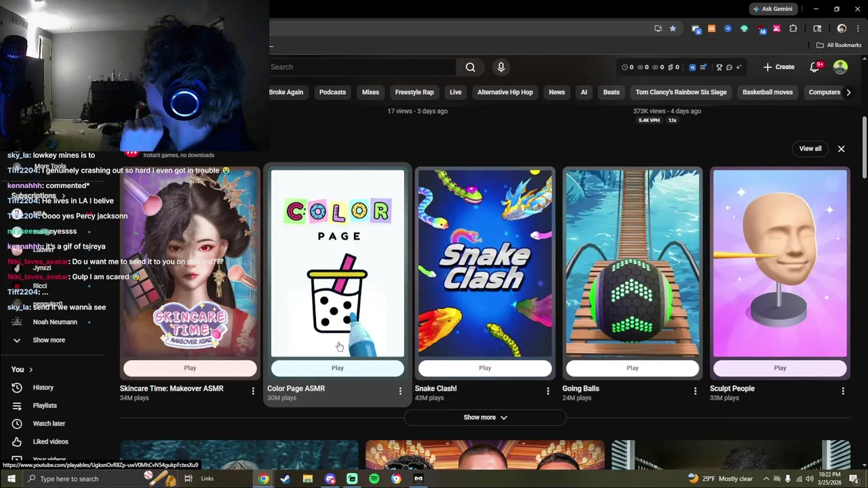Click the install app icon in address bar
The width and height of the screenshot is (868, 488).
click(x=658, y=28)
